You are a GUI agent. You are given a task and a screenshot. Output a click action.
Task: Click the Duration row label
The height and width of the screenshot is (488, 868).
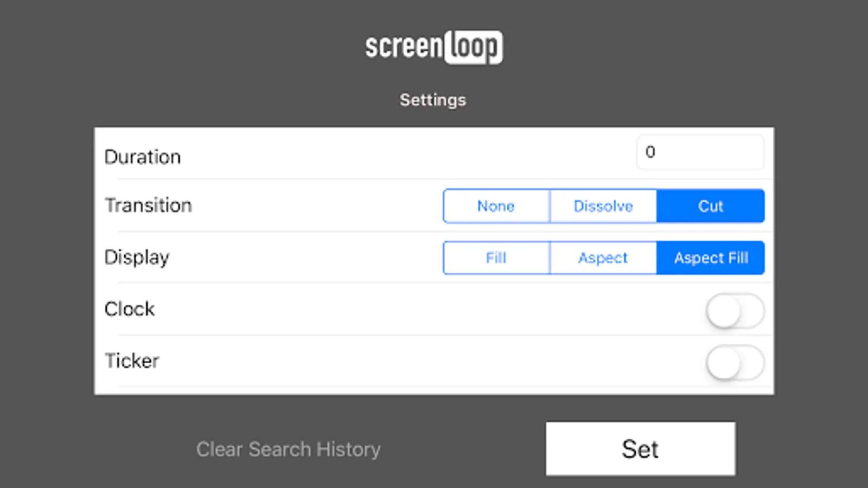[143, 157]
